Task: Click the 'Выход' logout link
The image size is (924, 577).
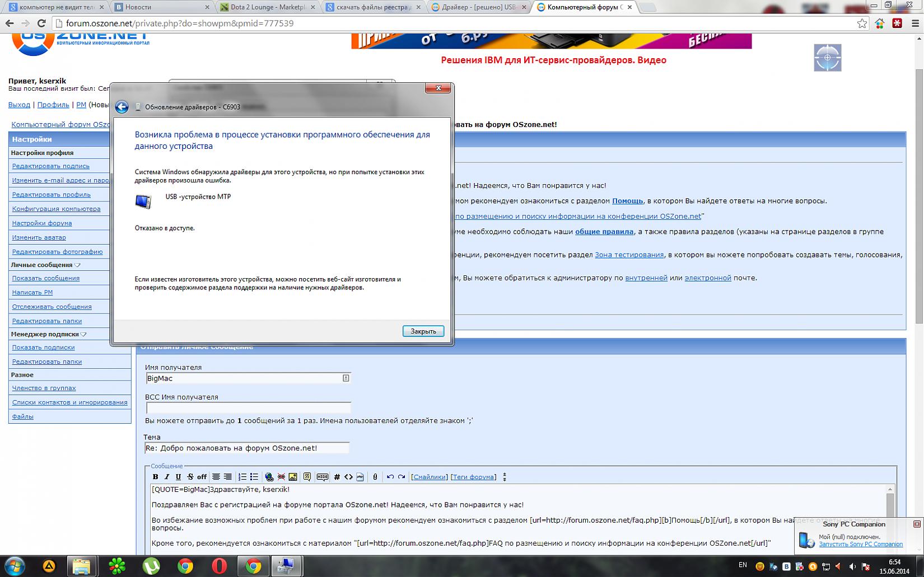Action: pyautogui.click(x=19, y=105)
